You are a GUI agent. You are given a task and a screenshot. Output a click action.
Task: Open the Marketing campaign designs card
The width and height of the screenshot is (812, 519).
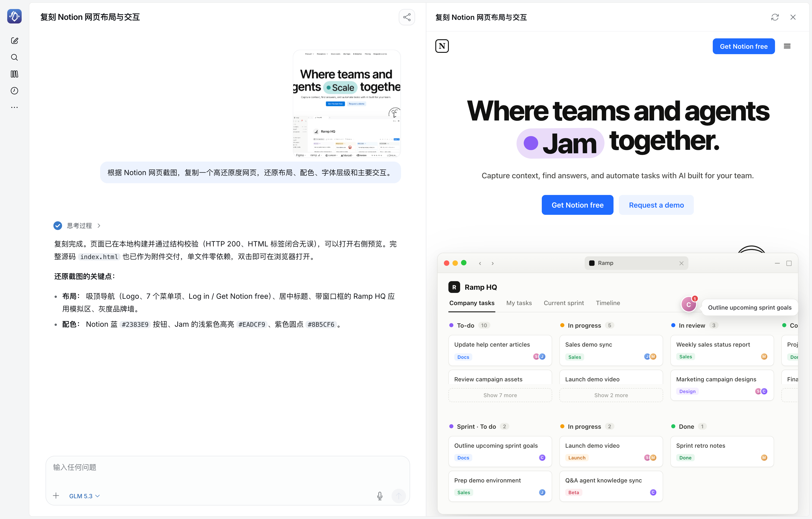pyautogui.click(x=722, y=385)
